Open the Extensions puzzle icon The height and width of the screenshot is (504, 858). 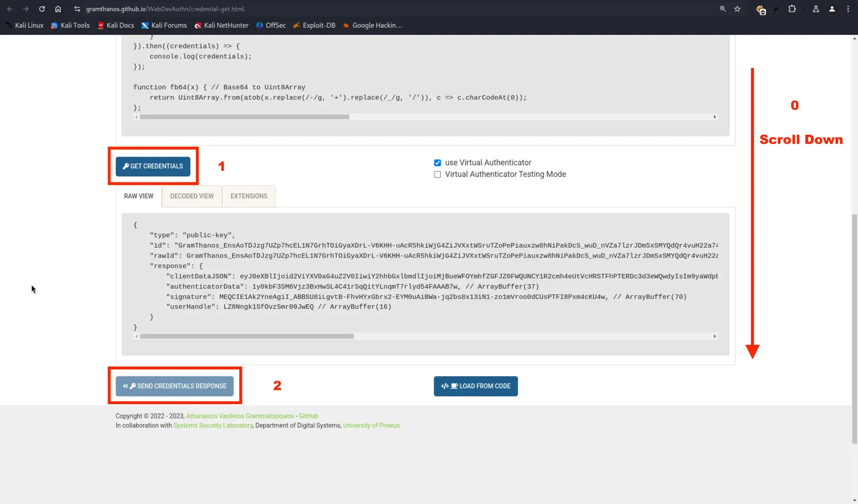[792, 9]
